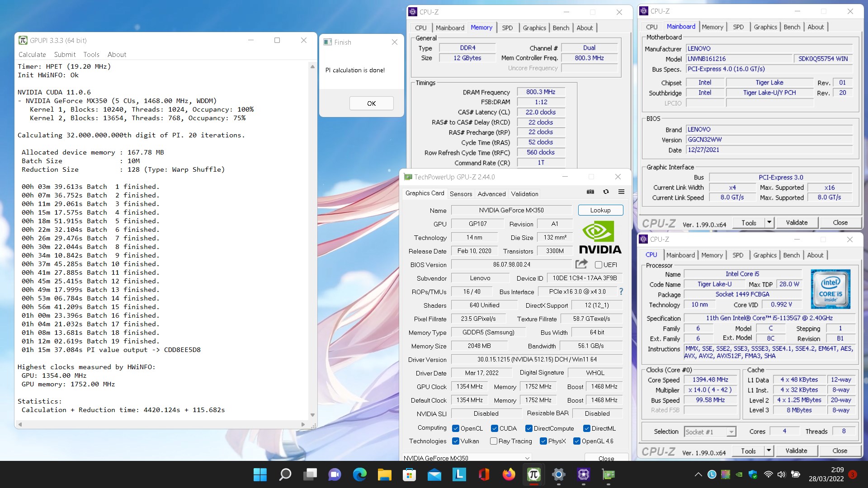Toggle the DirectCompute checkbox

[529, 428]
